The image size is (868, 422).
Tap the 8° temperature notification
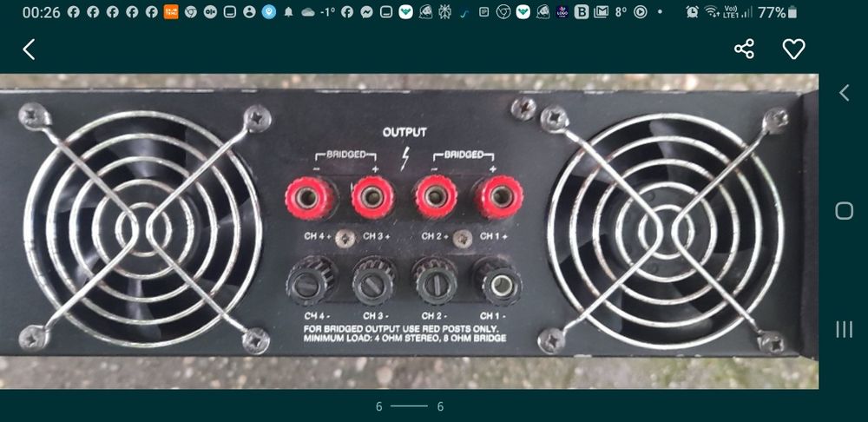tap(621, 11)
